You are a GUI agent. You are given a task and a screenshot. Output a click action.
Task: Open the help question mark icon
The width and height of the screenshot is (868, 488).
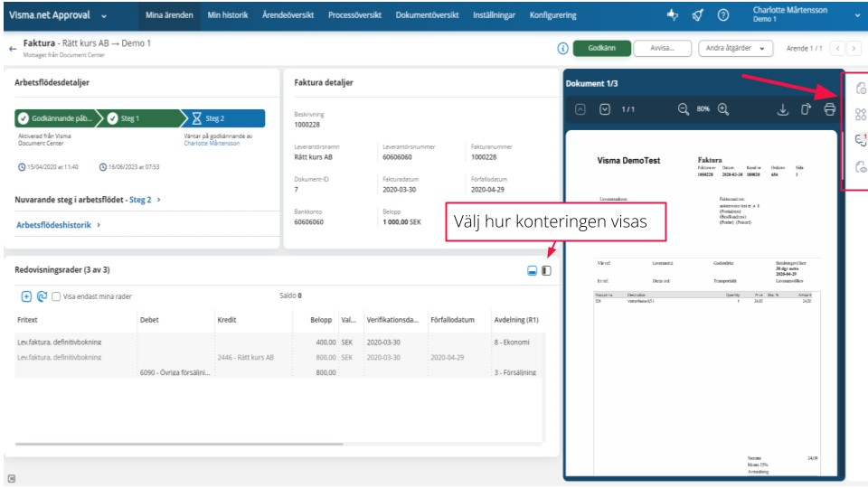(x=723, y=15)
